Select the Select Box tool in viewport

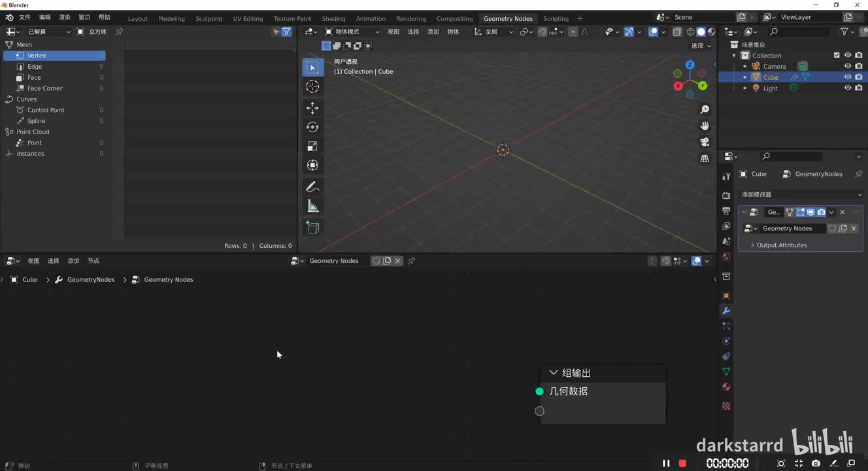click(x=312, y=67)
